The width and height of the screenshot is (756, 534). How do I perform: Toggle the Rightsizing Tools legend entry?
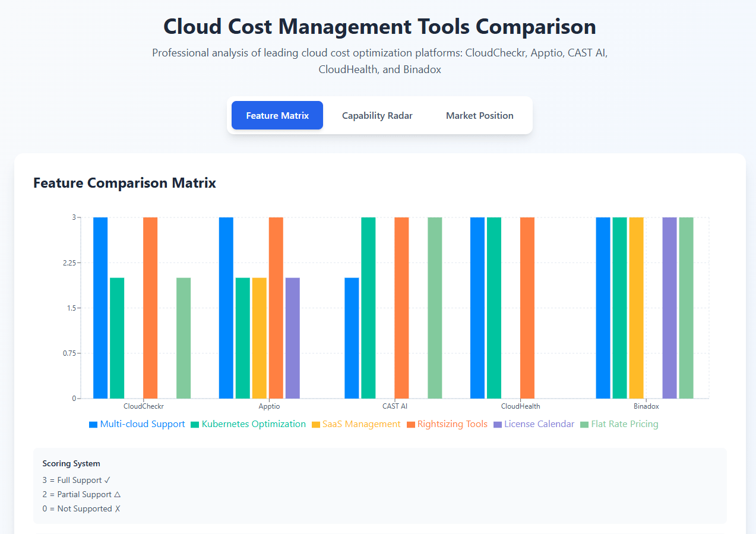pyautogui.click(x=447, y=424)
